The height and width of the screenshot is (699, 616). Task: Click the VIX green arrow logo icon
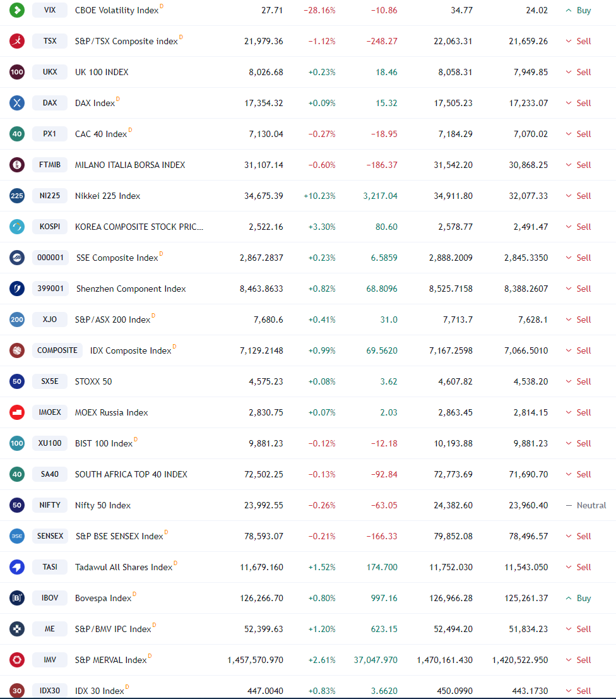coord(17,10)
